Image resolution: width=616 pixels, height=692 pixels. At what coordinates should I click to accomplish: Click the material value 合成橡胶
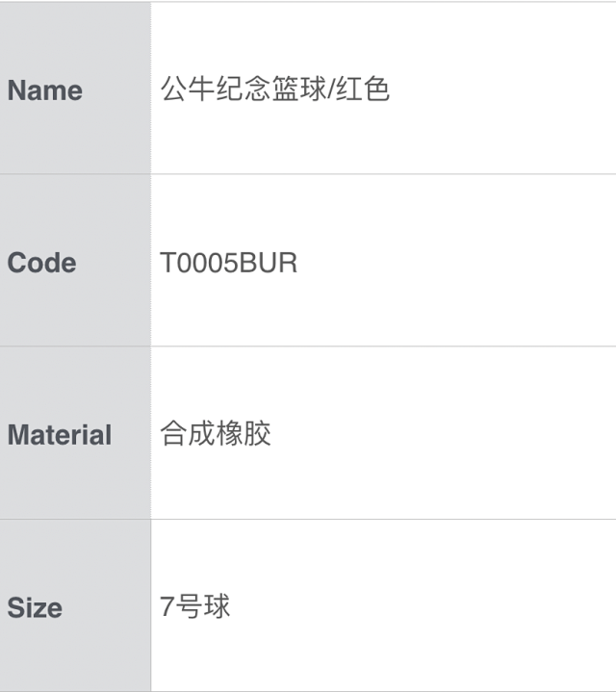point(216,434)
